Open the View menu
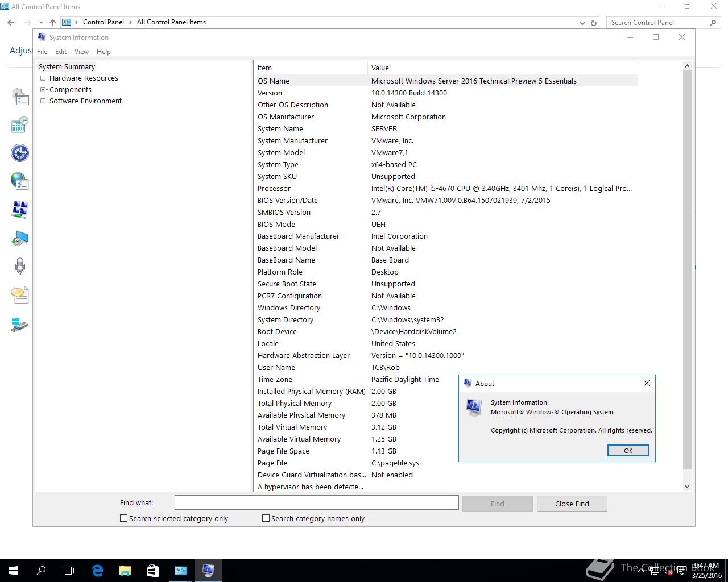The height and width of the screenshot is (582, 728). (81, 52)
